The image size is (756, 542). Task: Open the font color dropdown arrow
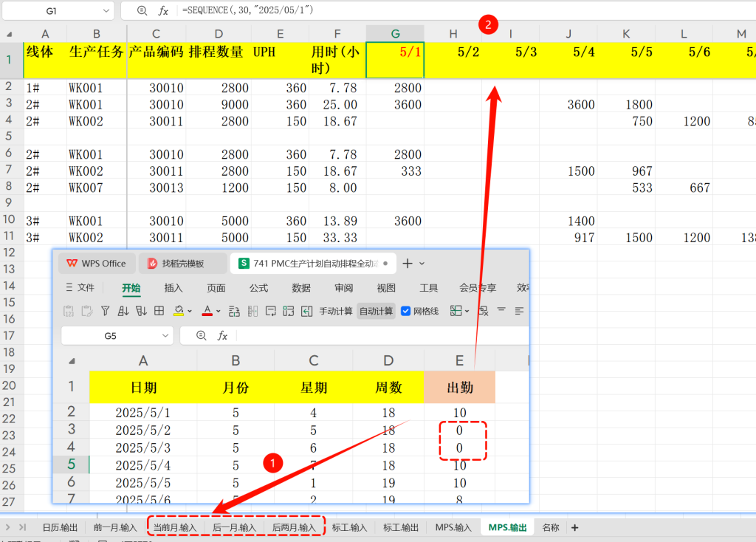tap(219, 312)
